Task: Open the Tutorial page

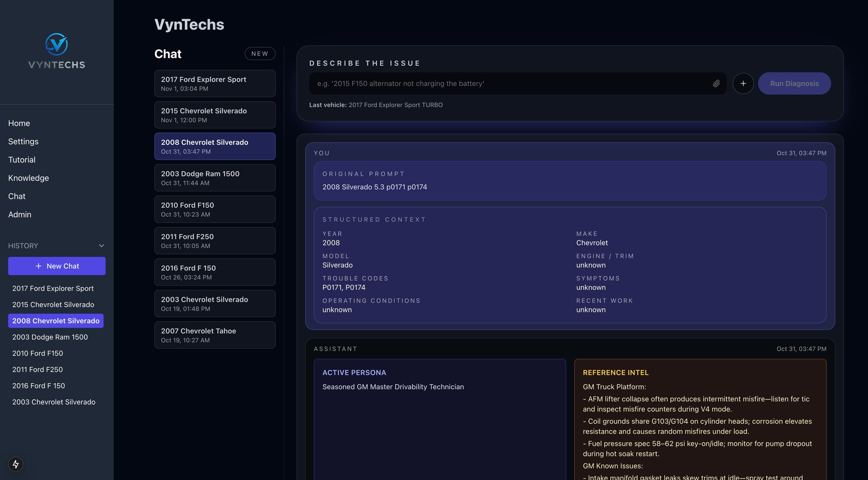Action: coord(22,159)
